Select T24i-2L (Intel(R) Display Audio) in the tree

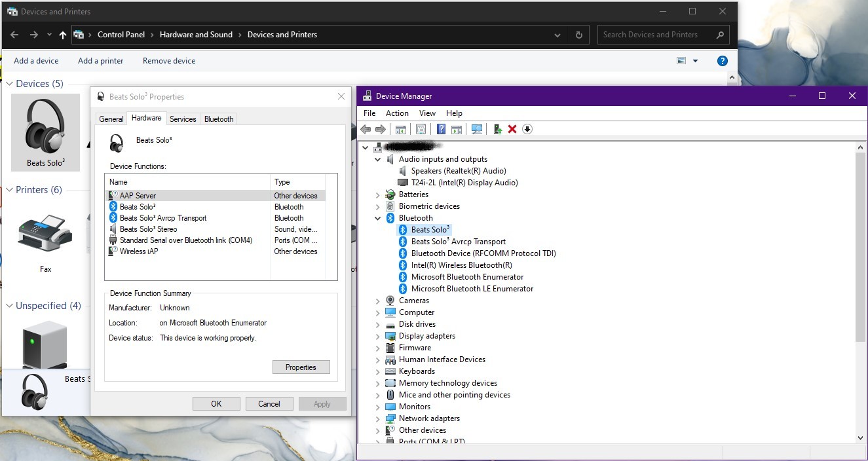(464, 183)
